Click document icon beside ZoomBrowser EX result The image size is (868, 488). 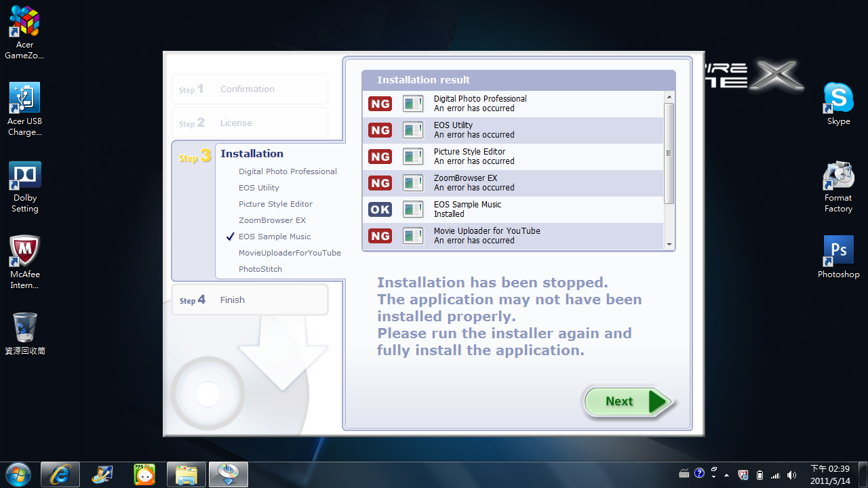pyautogui.click(x=413, y=183)
